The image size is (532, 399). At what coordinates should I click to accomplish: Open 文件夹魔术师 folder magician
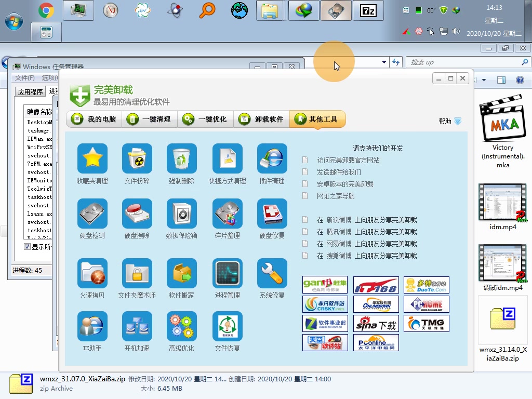(x=137, y=273)
